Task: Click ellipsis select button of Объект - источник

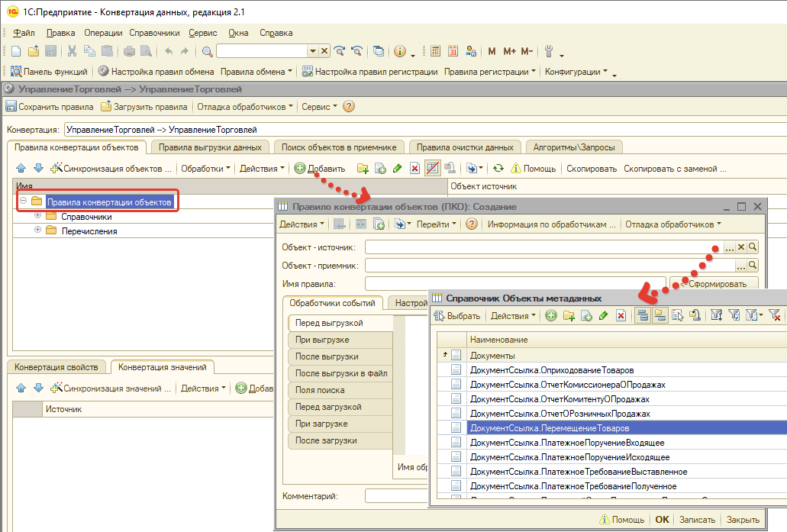Action: 729,247
